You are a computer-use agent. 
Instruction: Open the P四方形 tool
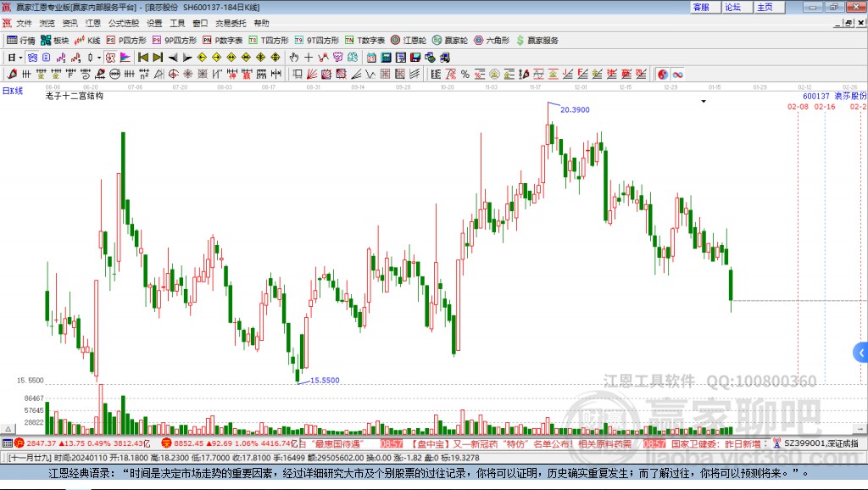tap(126, 41)
